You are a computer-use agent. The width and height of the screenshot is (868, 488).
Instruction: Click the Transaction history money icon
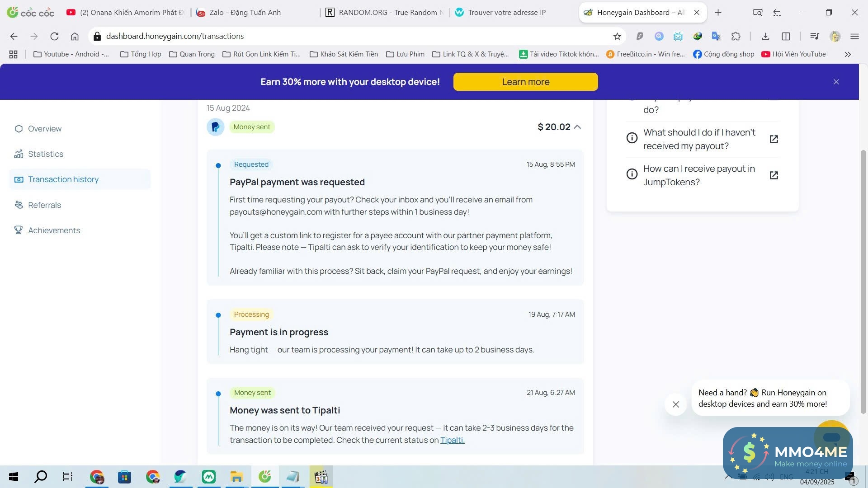click(19, 179)
